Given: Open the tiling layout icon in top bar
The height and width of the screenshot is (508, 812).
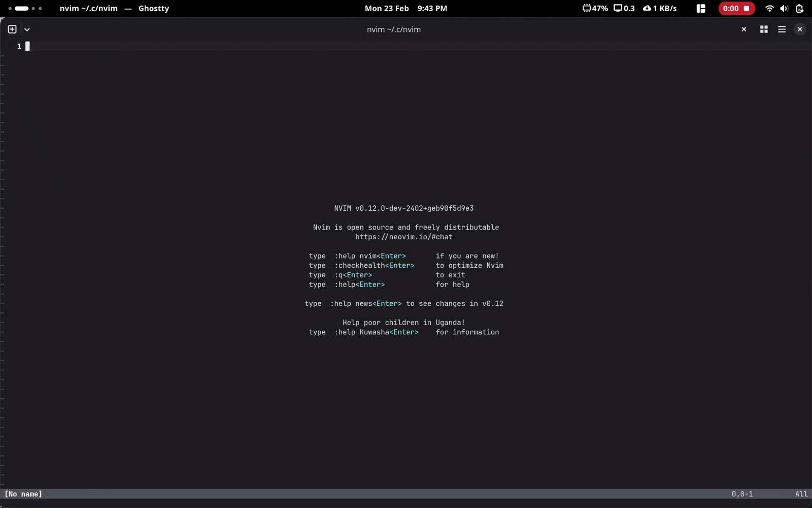Looking at the screenshot, I should coord(701,9).
